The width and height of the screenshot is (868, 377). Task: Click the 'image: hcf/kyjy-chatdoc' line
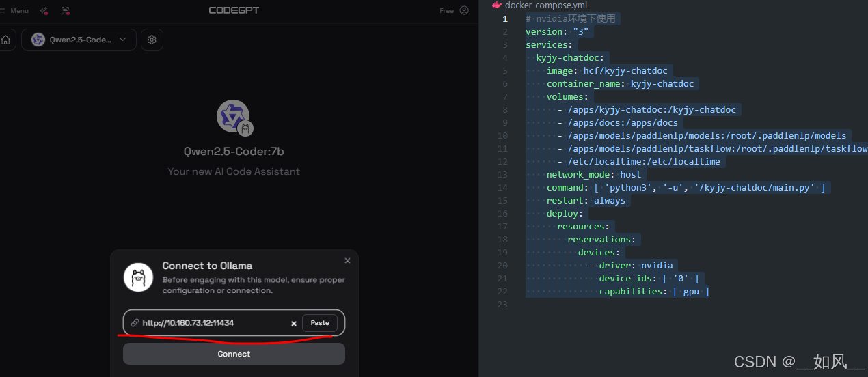pyautogui.click(x=607, y=70)
